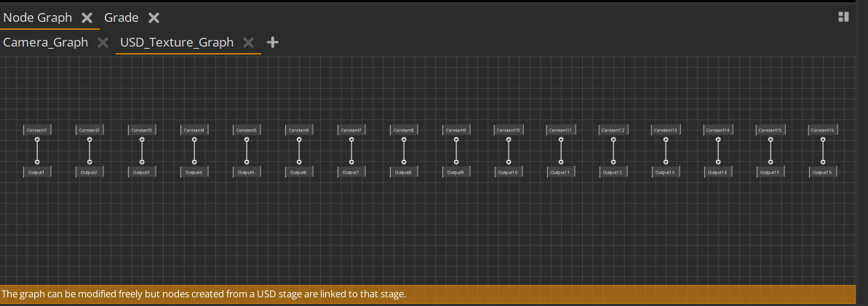Screen dimensions: 868x306
Task: Pick the Constant16 node
Action: [x=823, y=130]
